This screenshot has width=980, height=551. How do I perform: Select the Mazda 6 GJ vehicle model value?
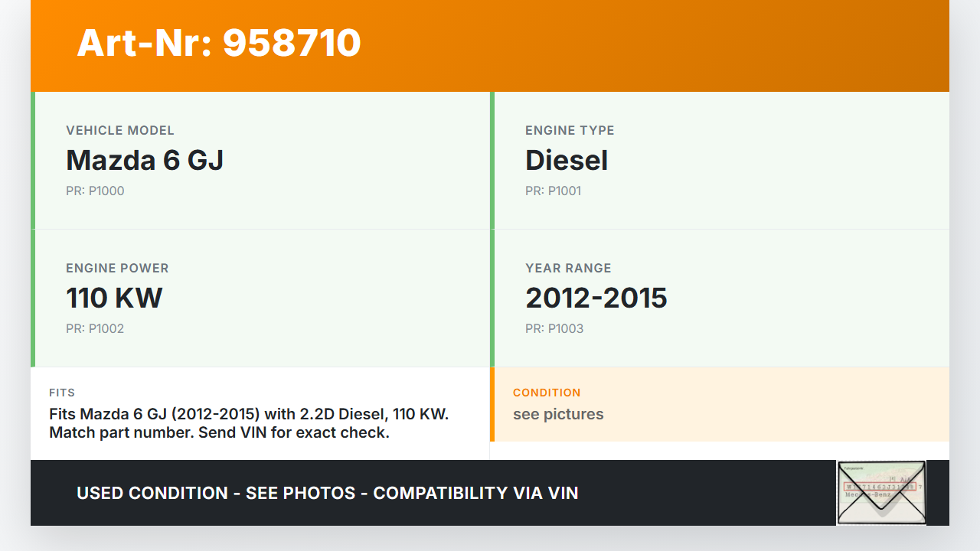(145, 160)
